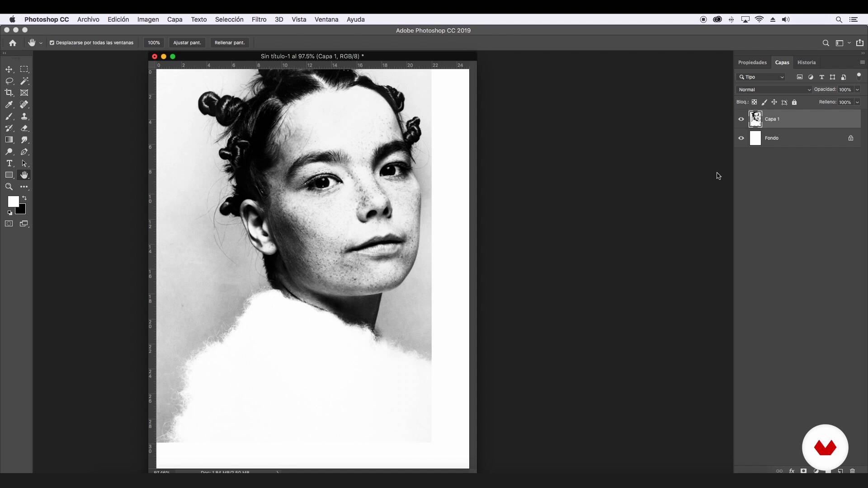The image size is (868, 488).
Task: Expand the Relleno slider dropdown
Action: click(x=858, y=102)
